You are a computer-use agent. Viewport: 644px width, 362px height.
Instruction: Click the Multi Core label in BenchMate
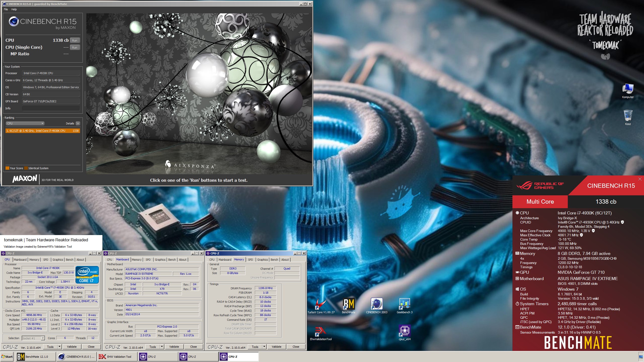(540, 202)
